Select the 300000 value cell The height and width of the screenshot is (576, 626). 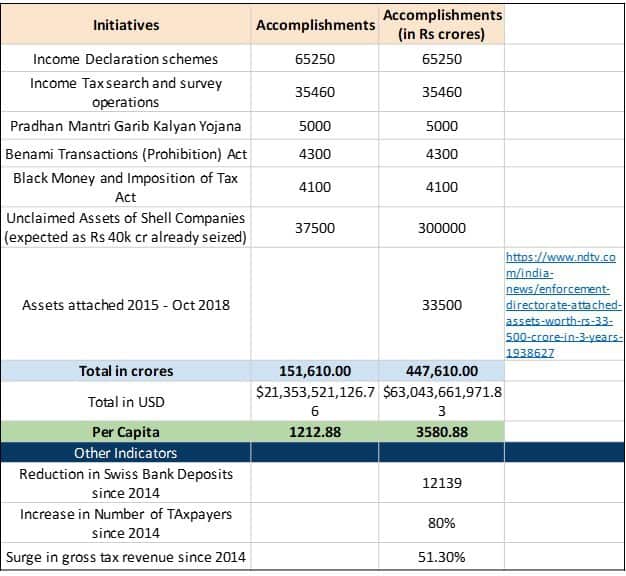pos(442,227)
